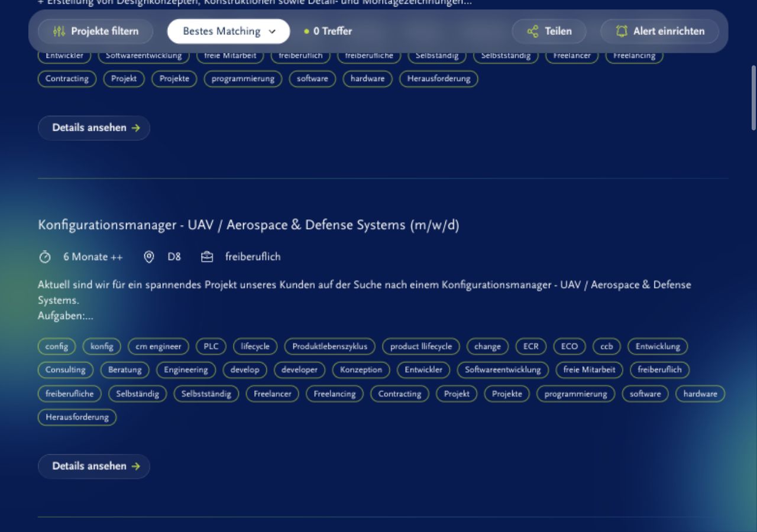Select Projekt tag in Konfigurationsmanager listing
Image resolution: width=757 pixels, height=532 pixels.
pos(457,394)
